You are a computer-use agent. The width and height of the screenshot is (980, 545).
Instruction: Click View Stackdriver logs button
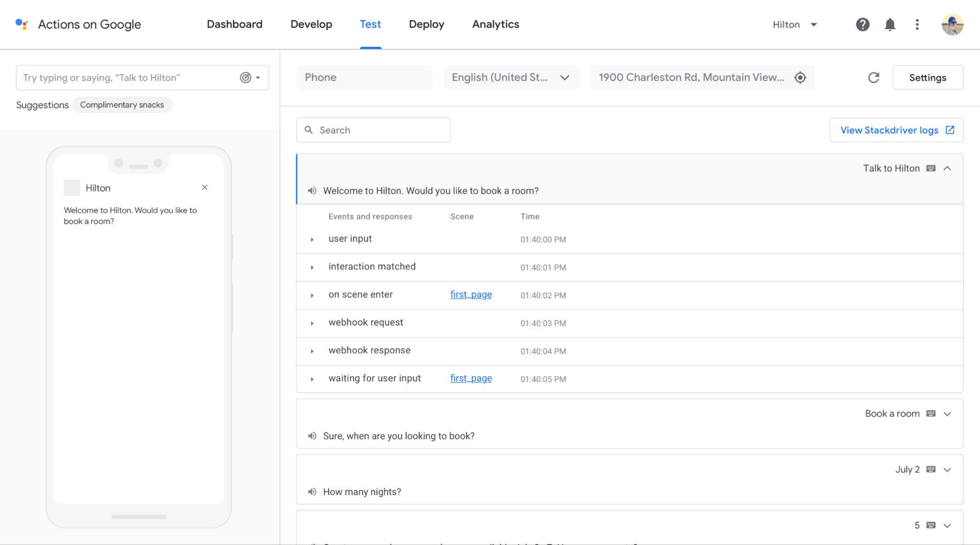click(x=896, y=130)
